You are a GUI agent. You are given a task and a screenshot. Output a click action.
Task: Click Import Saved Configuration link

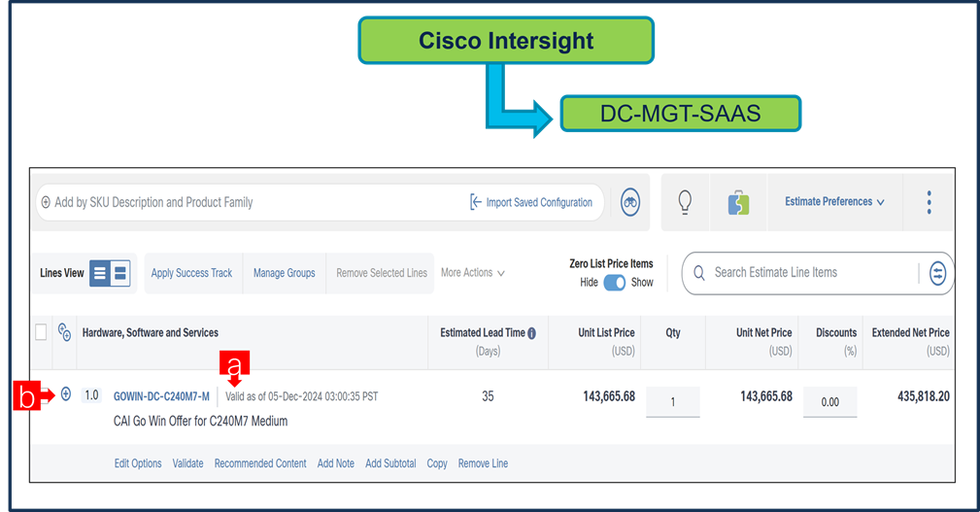pyautogui.click(x=539, y=202)
